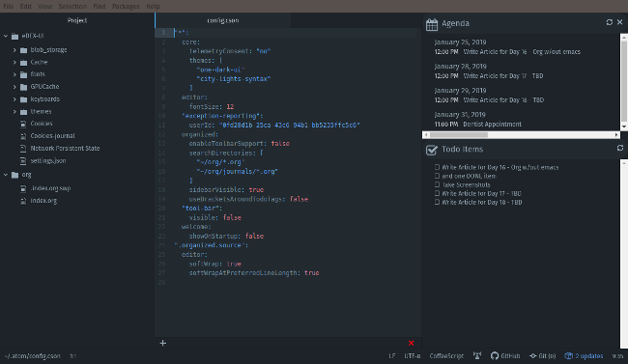Click the index.org file icon
This screenshot has width=628, height=364.
click(x=23, y=201)
